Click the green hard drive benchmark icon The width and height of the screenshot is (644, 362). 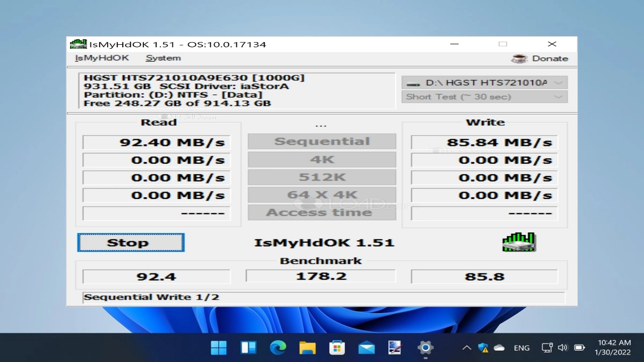coord(519,242)
